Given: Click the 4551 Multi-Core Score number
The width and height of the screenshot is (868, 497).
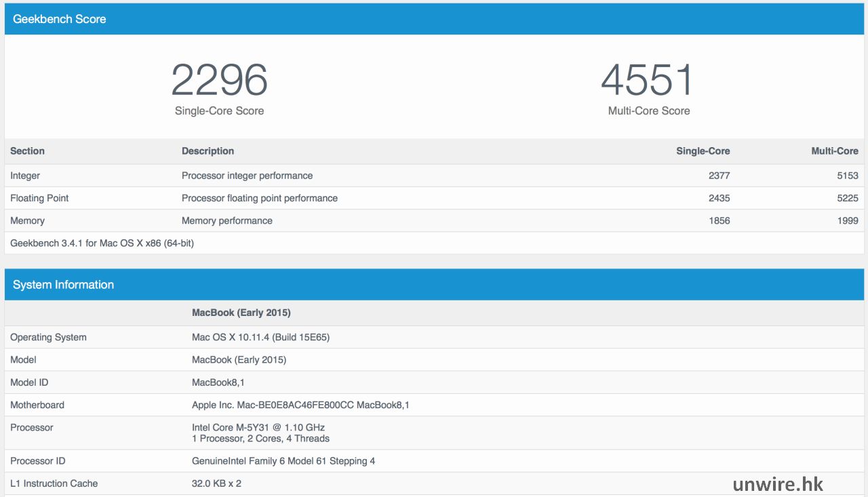Looking at the screenshot, I should 648,80.
